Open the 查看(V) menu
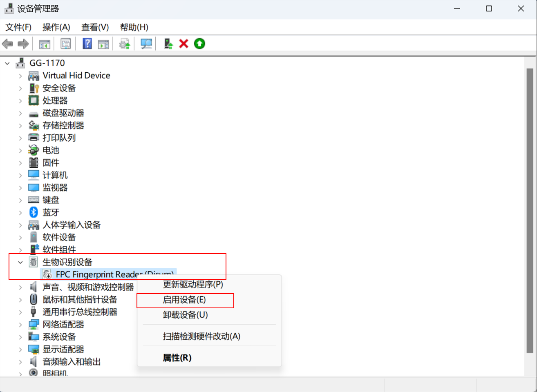537x392 pixels. (95, 27)
